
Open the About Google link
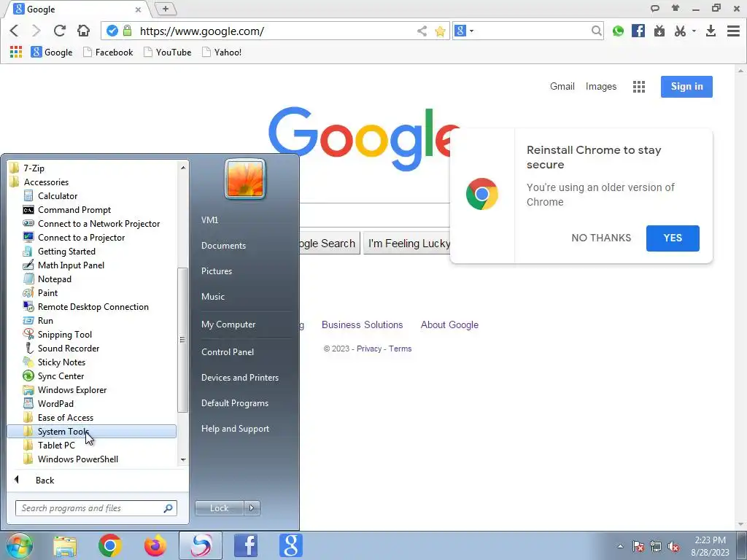(449, 324)
